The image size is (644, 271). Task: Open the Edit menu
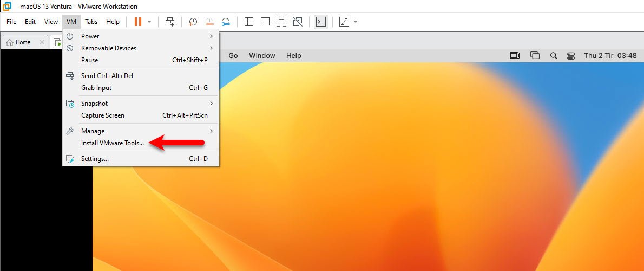[x=30, y=22]
